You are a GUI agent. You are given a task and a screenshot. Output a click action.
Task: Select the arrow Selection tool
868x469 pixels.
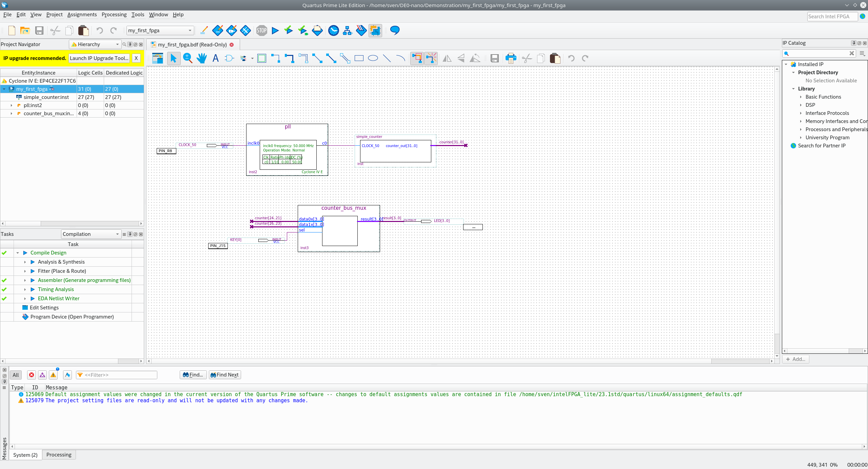[173, 58]
